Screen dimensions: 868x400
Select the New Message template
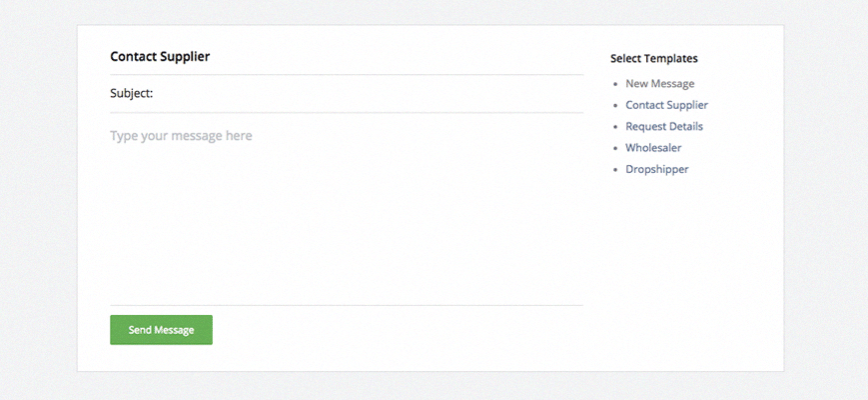coord(659,84)
